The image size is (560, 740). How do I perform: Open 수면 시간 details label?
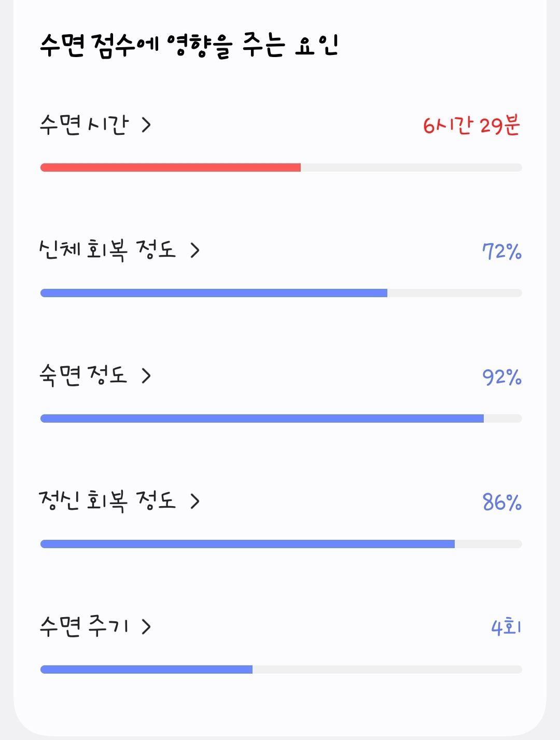pos(83,125)
